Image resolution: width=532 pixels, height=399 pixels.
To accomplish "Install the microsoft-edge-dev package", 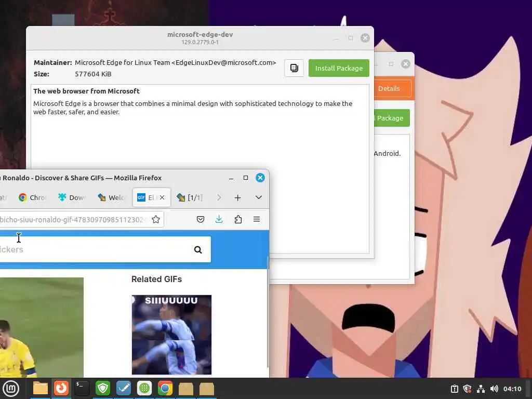I will click(x=339, y=68).
